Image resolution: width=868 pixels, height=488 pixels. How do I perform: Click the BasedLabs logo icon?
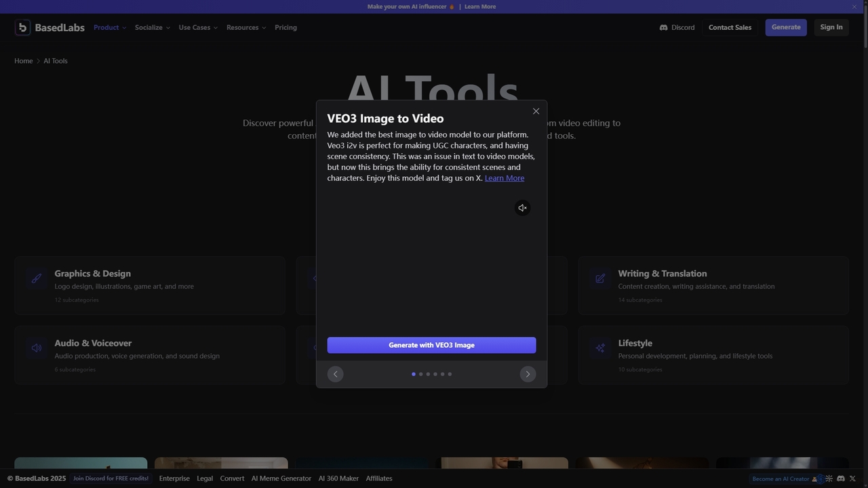pos(22,27)
